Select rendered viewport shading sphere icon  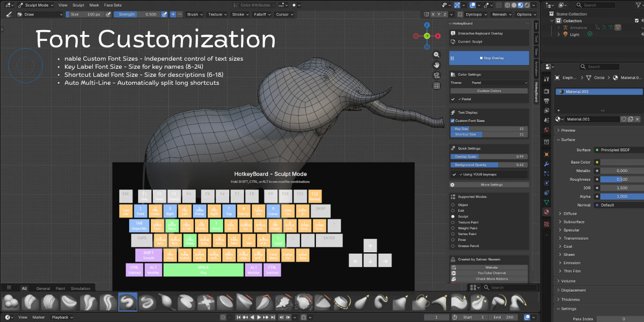click(x=528, y=5)
